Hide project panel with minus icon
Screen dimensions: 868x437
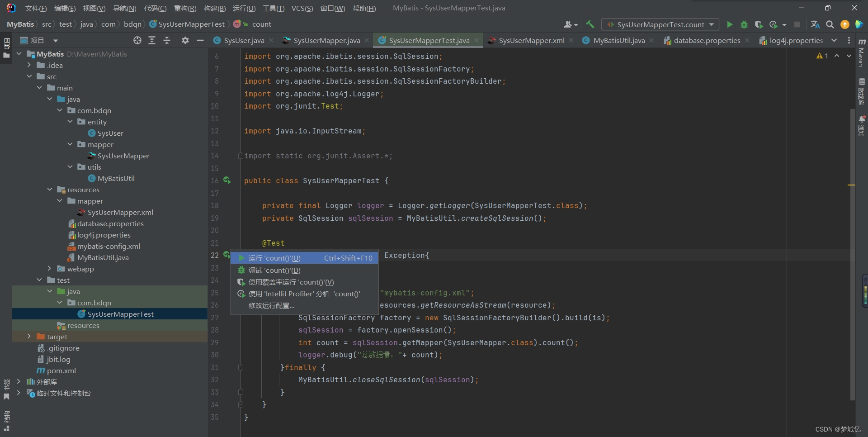[200, 40]
